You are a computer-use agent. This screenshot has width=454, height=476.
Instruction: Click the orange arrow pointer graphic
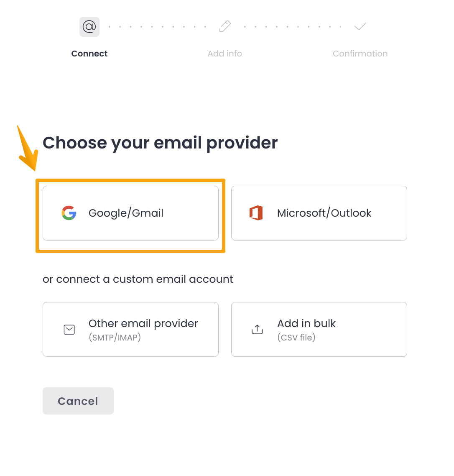tap(28, 149)
